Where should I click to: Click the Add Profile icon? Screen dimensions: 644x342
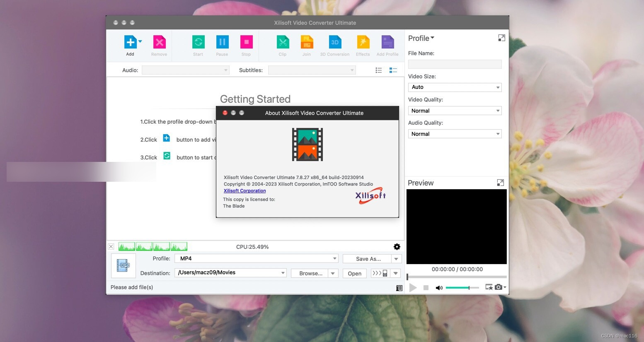387,42
